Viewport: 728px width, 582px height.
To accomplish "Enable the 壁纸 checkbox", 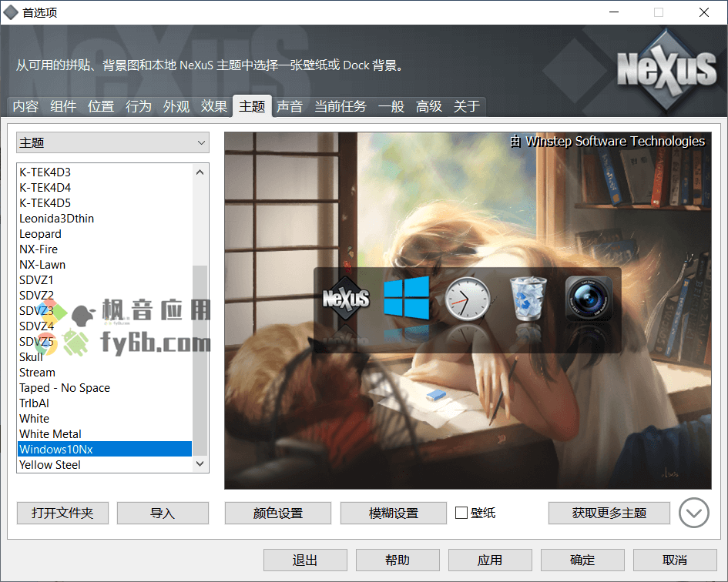I will point(461,513).
